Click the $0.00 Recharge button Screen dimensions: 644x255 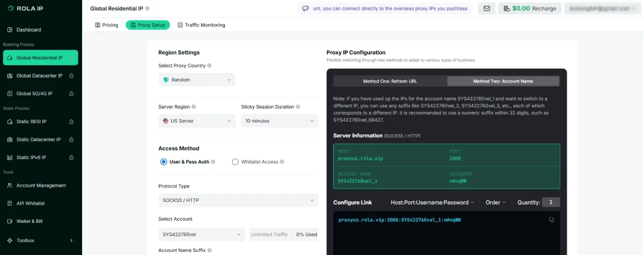[530, 9]
